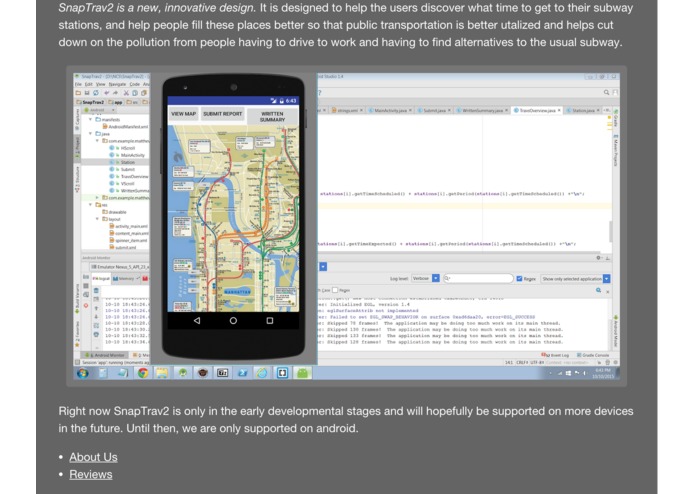
Task: Uncheck the Regex checkbox beside logcat search
Action: [519, 279]
